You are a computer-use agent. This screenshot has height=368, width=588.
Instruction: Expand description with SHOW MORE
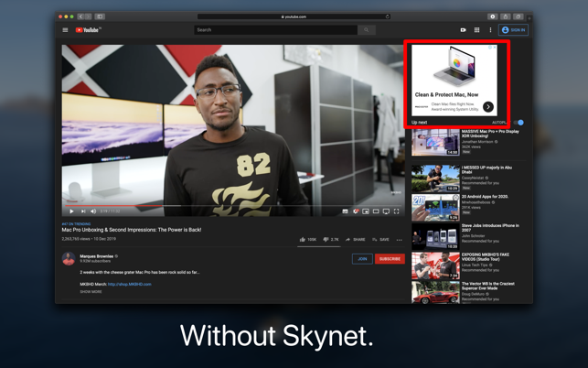(x=91, y=292)
